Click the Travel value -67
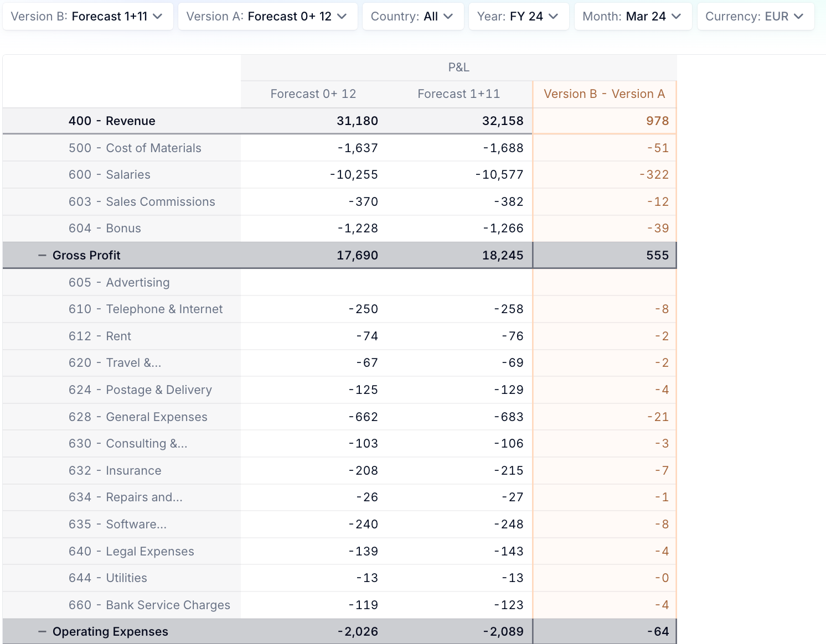826x644 pixels. (x=367, y=363)
